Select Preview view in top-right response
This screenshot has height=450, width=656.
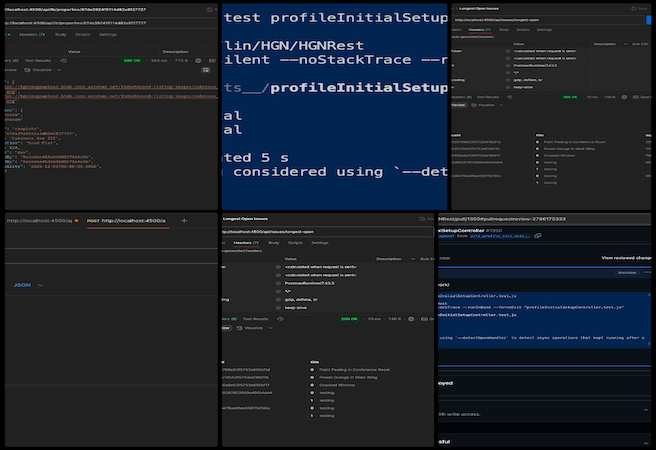pos(459,105)
